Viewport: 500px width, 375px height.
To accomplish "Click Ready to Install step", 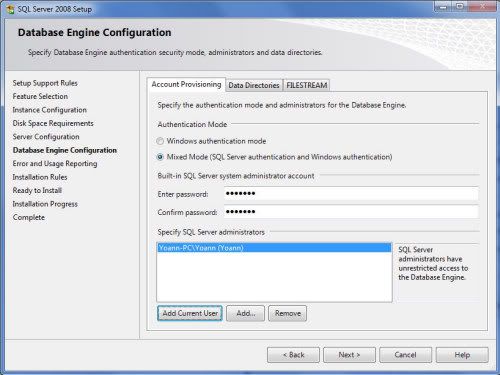I will point(37,190).
